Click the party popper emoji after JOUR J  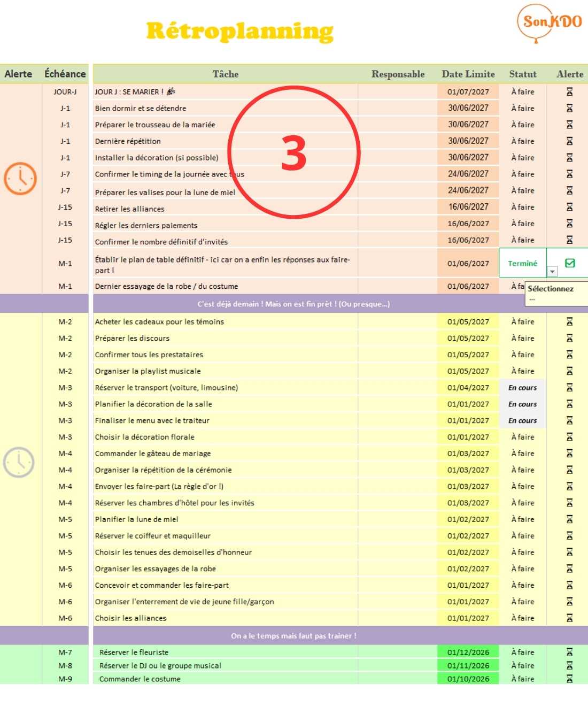click(171, 91)
